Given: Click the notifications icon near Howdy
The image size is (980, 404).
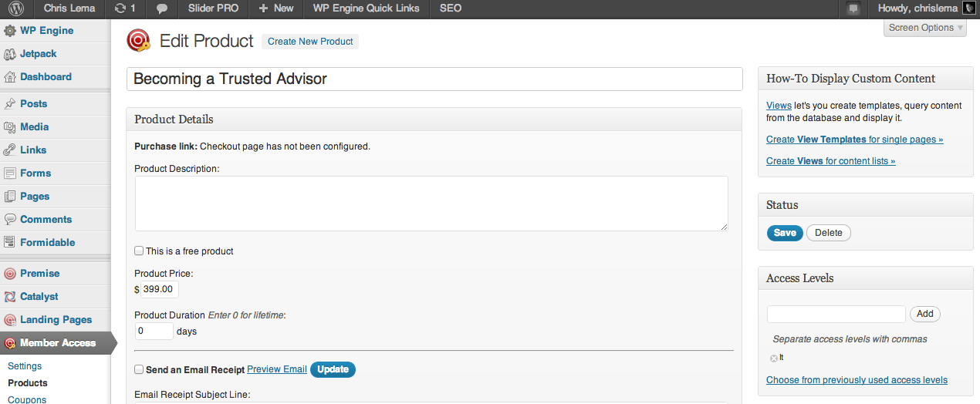Looking at the screenshot, I should 853,8.
